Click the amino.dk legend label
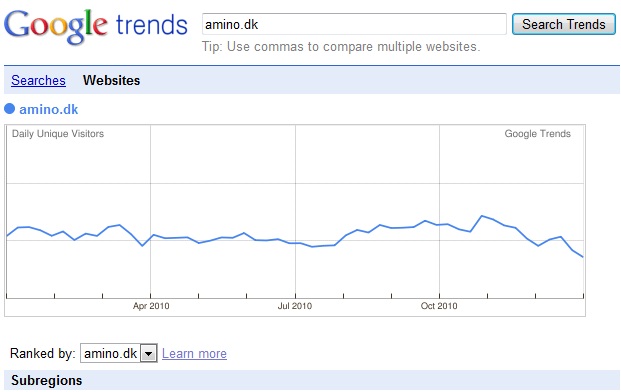 pyautogui.click(x=49, y=109)
